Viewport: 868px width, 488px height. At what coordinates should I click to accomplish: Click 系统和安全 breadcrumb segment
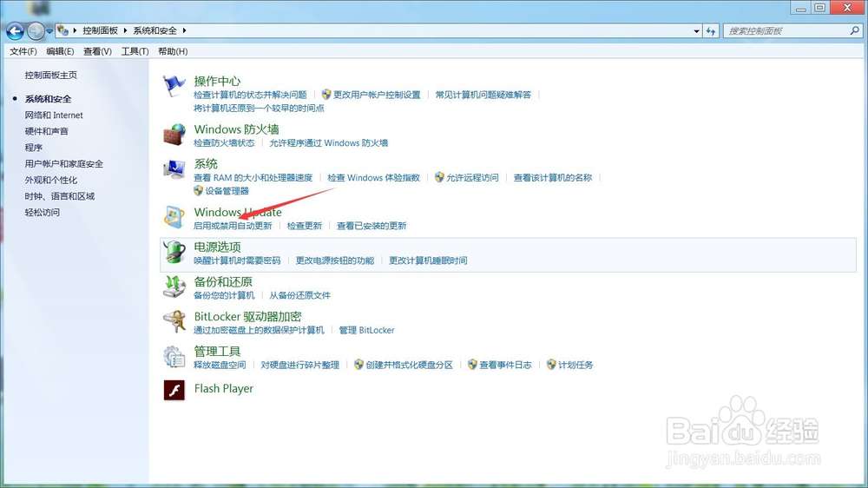click(155, 30)
